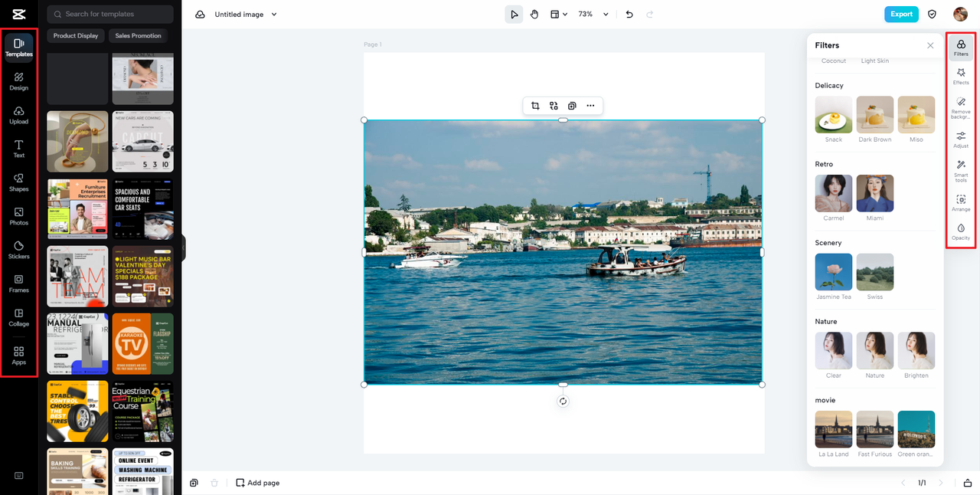980x495 pixels.
Task: Collapse the left templates panel handle
Action: [x=184, y=247]
